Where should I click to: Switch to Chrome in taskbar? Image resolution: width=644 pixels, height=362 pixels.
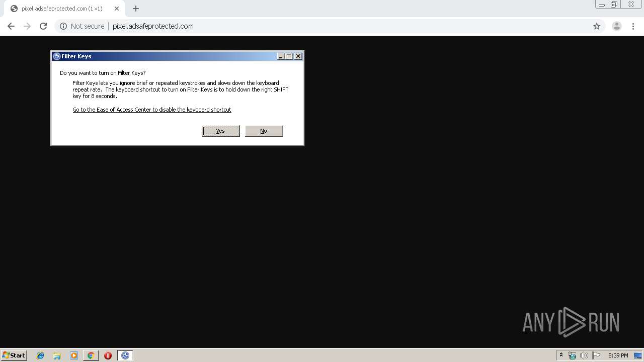[x=91, y=355]
